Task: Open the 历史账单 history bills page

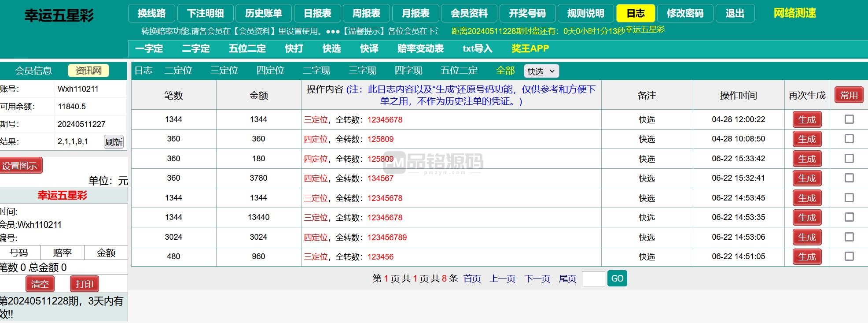Action: (263, 14)
